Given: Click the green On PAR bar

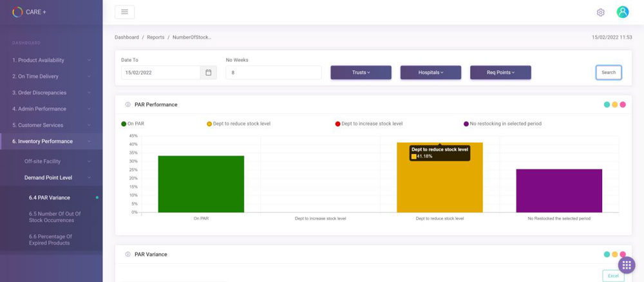Looking at the screenshot, I should [201, 184].
